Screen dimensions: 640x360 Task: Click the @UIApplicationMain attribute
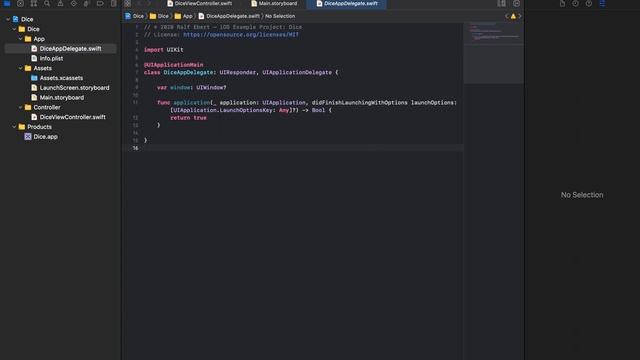[x=173, y=65]
